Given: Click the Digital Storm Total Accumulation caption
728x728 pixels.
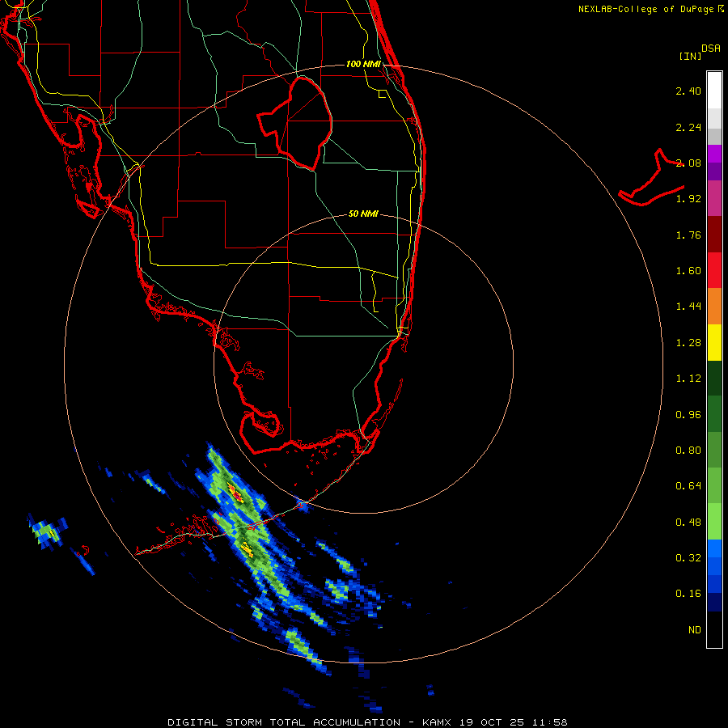Looking at the screenshot, I should click(x=367, y=722).
